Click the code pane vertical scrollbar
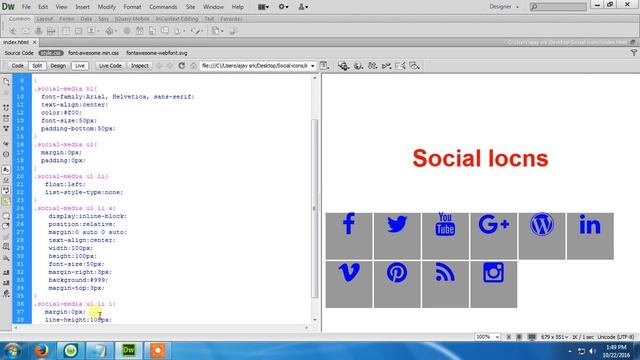The width and height of the screenshot is (640, 360). pyautogui.click(x=315, y=208)
